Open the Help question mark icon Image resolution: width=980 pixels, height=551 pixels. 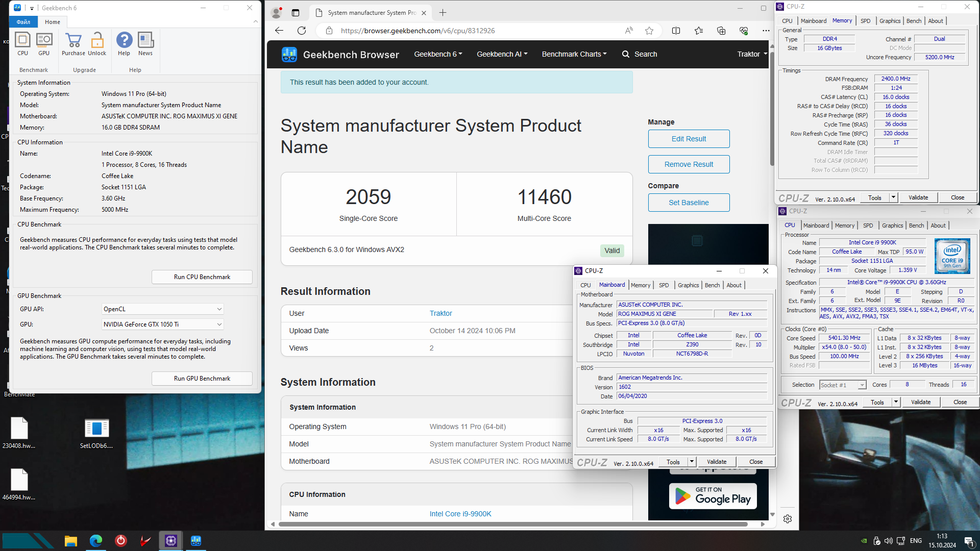tap(124, 44)
